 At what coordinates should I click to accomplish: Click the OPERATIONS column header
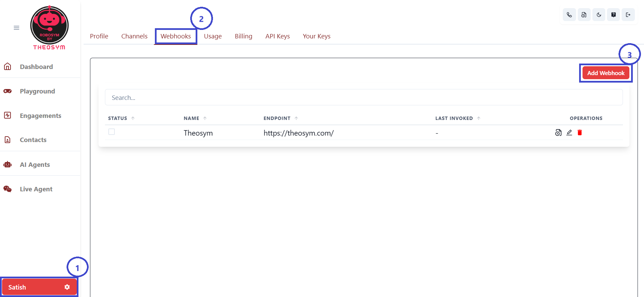pyautogui.click(x=586, y=118)
